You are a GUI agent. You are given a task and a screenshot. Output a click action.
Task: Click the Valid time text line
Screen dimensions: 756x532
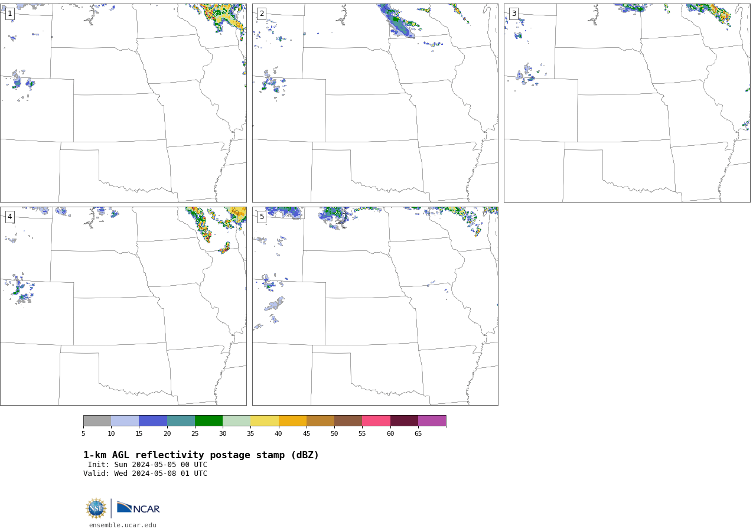145,474
